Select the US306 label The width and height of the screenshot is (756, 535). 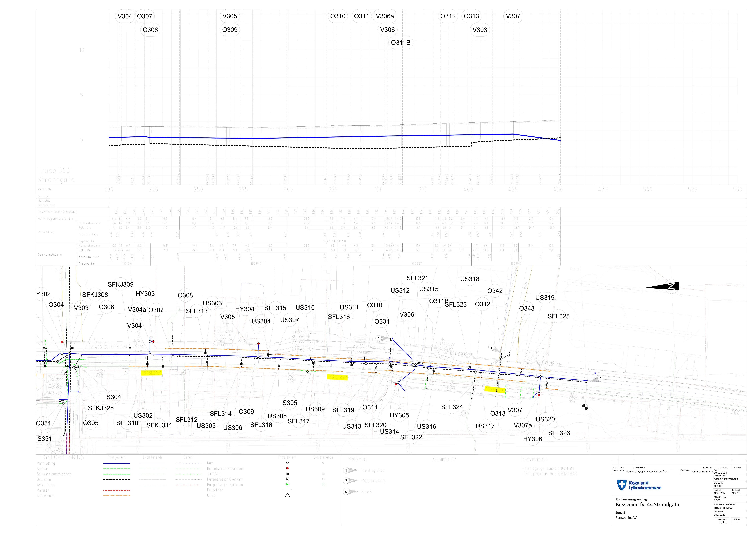232,428
